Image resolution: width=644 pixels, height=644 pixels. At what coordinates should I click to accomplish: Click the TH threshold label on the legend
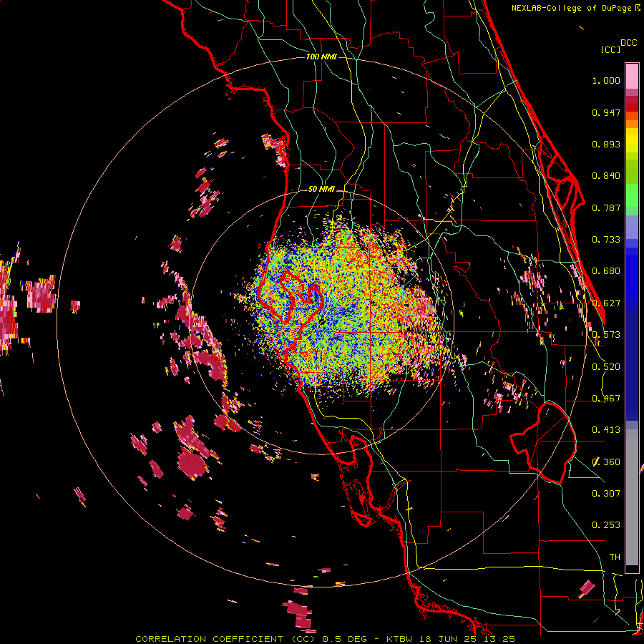tap(615, 557)
